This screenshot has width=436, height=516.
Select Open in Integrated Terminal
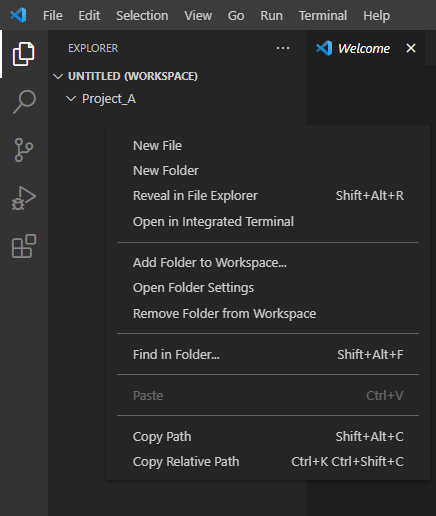click(268, 222)
